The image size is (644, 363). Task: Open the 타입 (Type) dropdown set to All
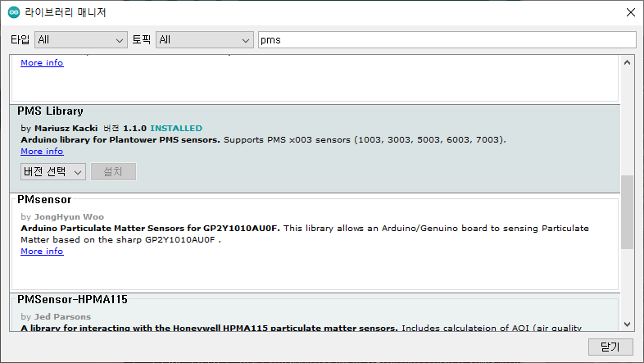click(x=81, y=40)
